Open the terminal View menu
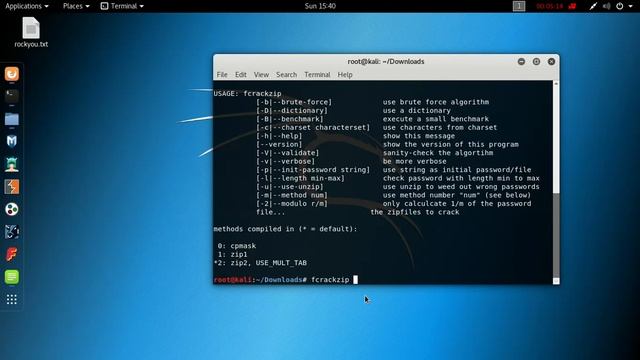 (261, 75)
